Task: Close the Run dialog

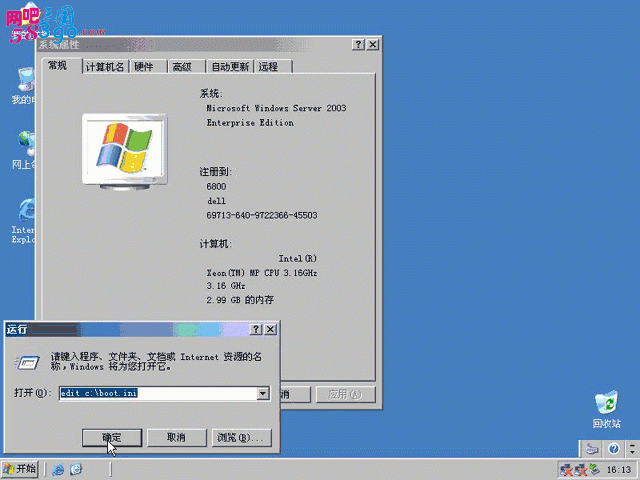Action: click(x=270, y=329)
